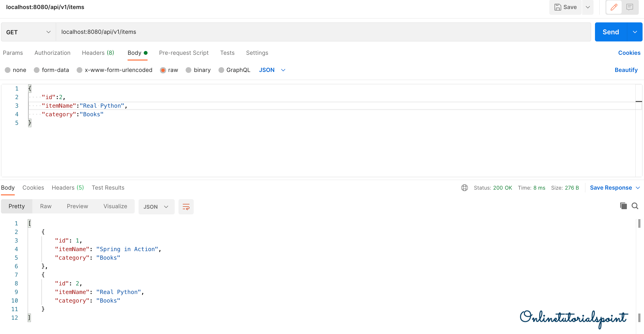Viewport: 644px width, 334px height.
Task: Switch to the Headers (8) request tab
Action: click(x=98, y=53)
